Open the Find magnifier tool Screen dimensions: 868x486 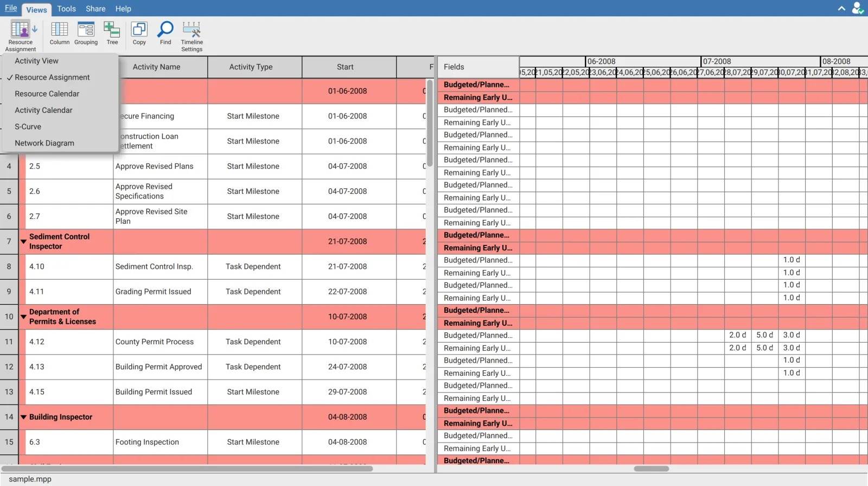[165, 34]
